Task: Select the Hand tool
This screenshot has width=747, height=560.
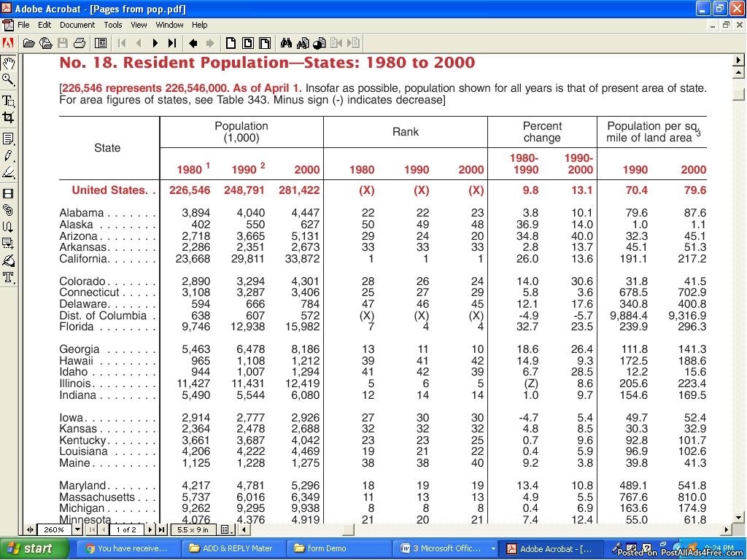Action: pyautogui.click(x=8, y=63)
